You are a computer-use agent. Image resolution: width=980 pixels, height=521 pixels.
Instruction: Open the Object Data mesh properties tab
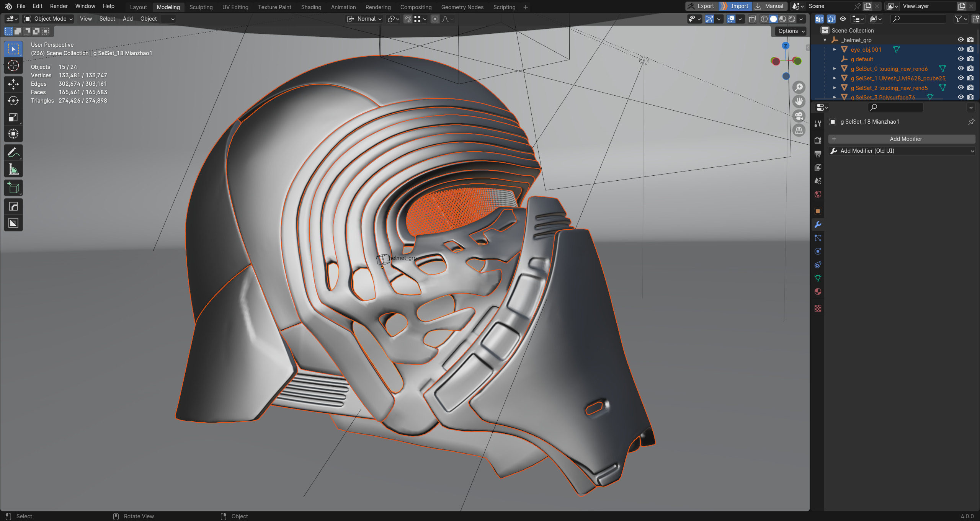click(x=818, y=278)
